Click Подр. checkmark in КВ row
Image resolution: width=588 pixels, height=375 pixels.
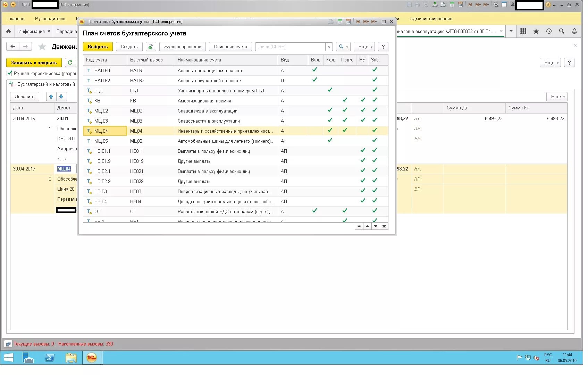(x=345, y=100)
